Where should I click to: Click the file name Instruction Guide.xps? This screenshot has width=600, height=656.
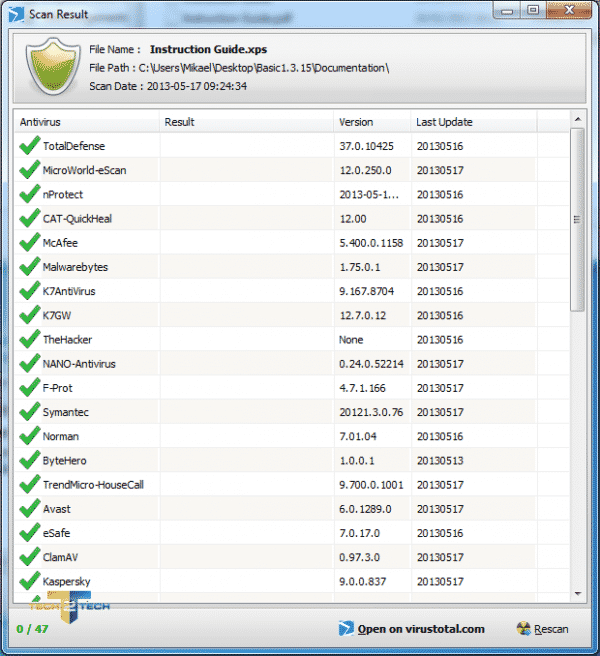tap(208, 49)
